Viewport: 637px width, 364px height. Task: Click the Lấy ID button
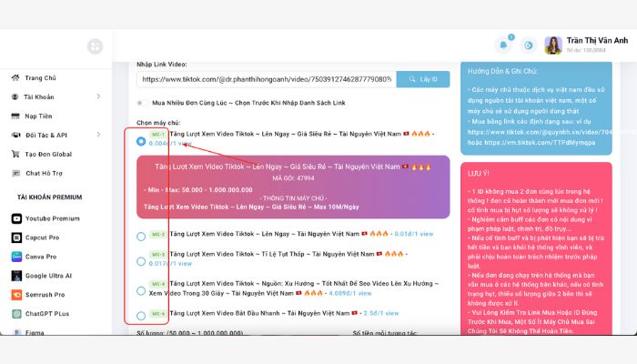pyautogui.click(x=423, y=79)
